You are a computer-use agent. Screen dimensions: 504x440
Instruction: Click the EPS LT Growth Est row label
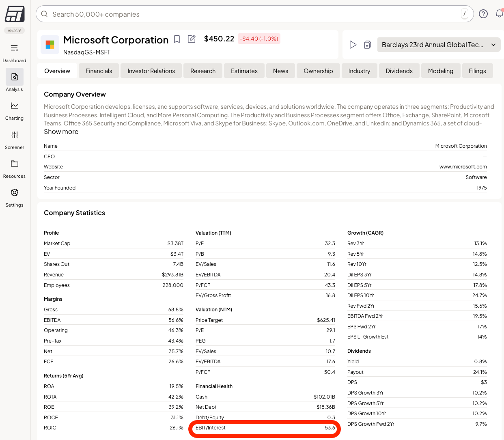point(368,337)
